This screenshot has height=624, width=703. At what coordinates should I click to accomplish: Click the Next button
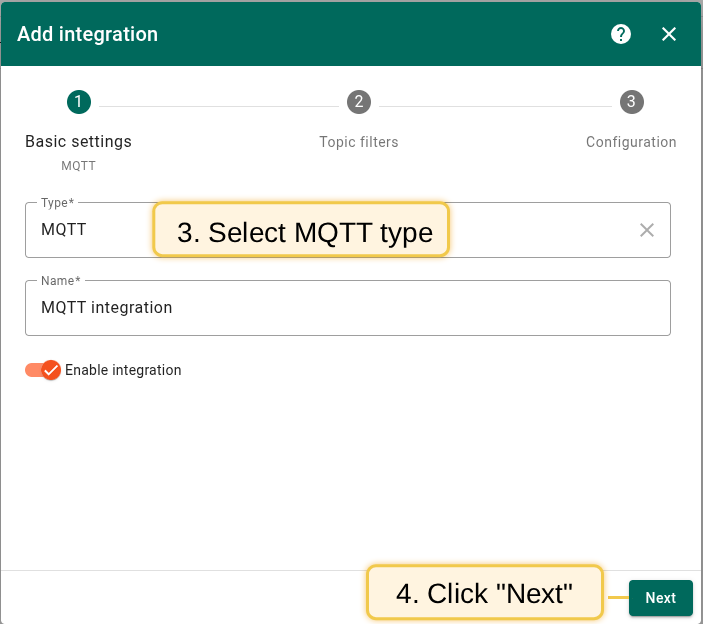pos(660,598)
